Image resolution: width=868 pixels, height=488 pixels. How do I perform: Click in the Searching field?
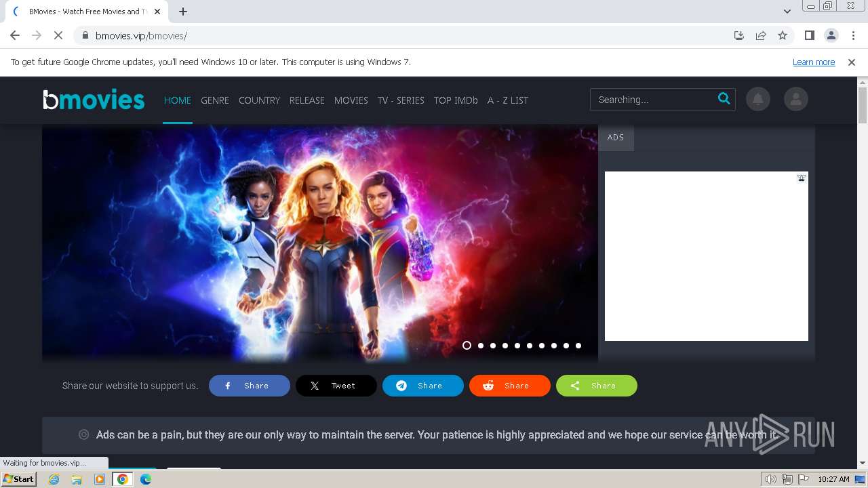pos(652,100)
